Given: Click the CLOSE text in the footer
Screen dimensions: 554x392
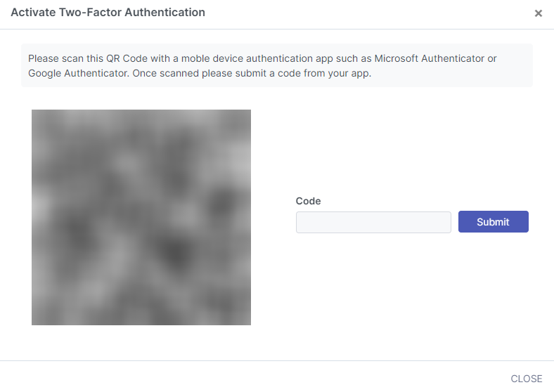Looking at the screenshot, I should (x=527, y=379).
